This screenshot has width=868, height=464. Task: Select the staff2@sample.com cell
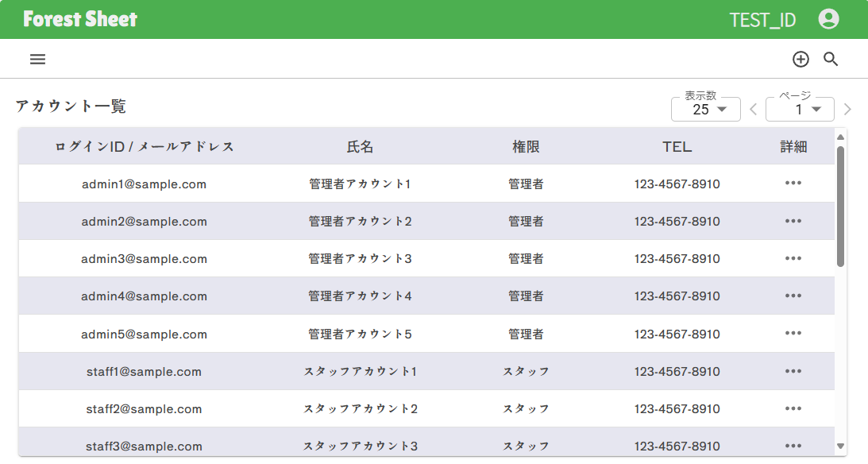click(144, 408)
